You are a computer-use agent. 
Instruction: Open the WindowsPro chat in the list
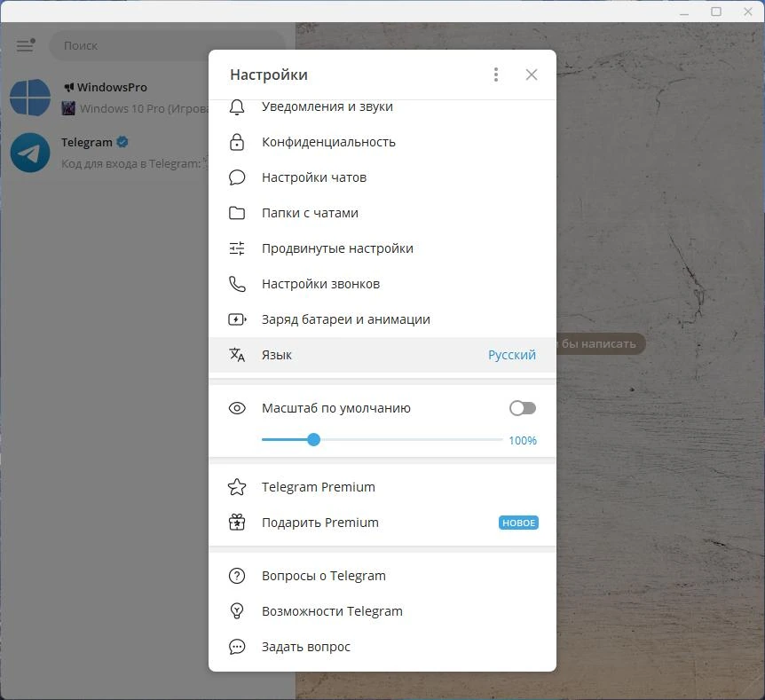tap(105, 98)
